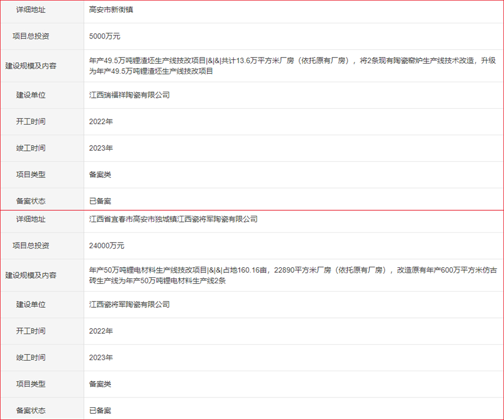Click the '项目总投资' label beside '5000万元'
This screenshot has width=504, height=420.
[x=31, y=36]
